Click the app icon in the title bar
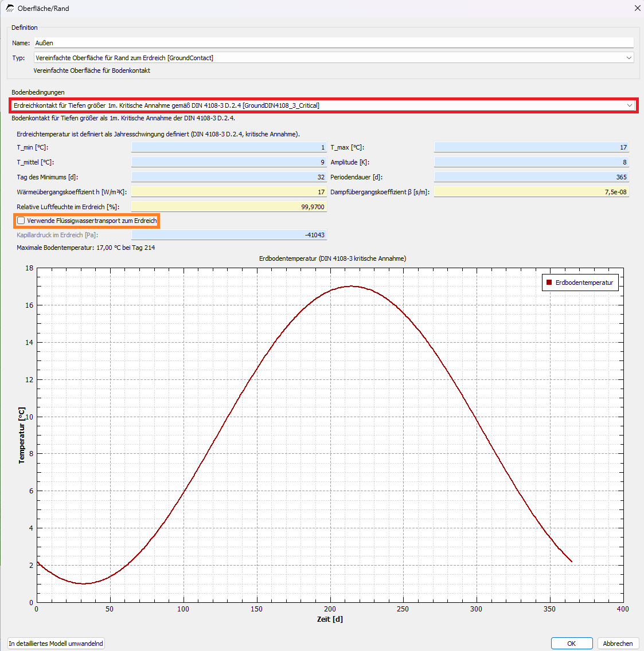 (10, 8)
